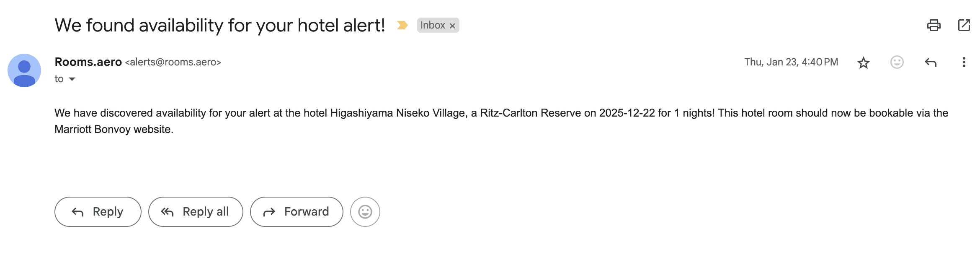Click the reply arrow icon near the date
The width and height of the screenshot is (980, 255).
point(930,62)
